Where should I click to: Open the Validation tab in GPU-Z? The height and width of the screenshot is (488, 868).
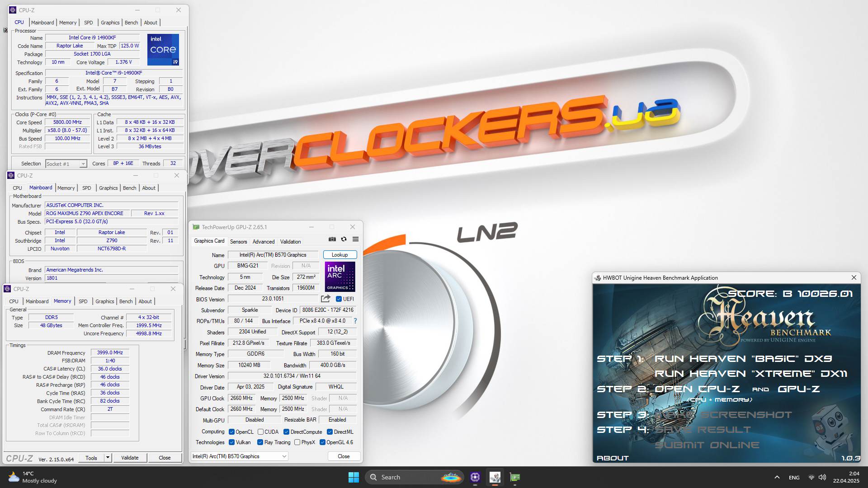pyautogui.click(x=290, y=242)
